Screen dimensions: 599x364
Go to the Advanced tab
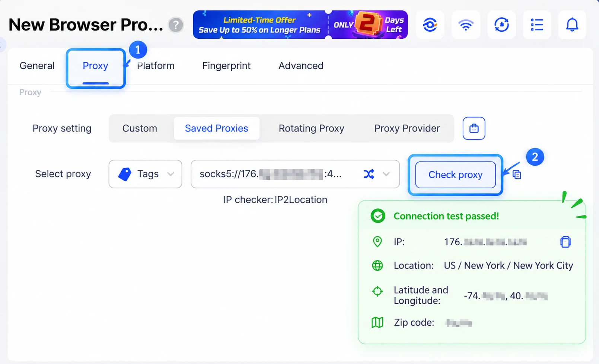tap(301, 66)
